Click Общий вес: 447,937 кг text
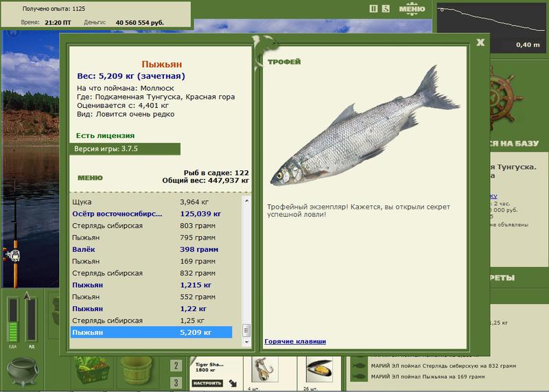Viewport: 549px width, 392px height. click(205, 181)
